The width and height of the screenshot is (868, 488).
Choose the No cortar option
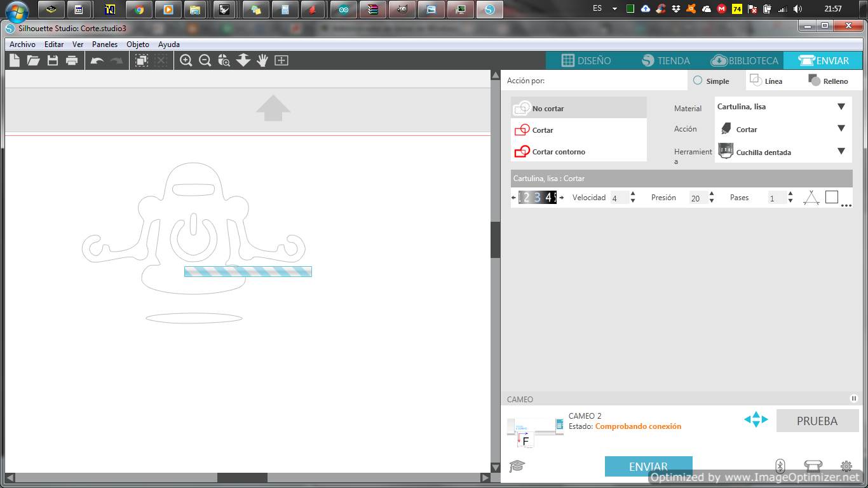(x=579, y=108)
